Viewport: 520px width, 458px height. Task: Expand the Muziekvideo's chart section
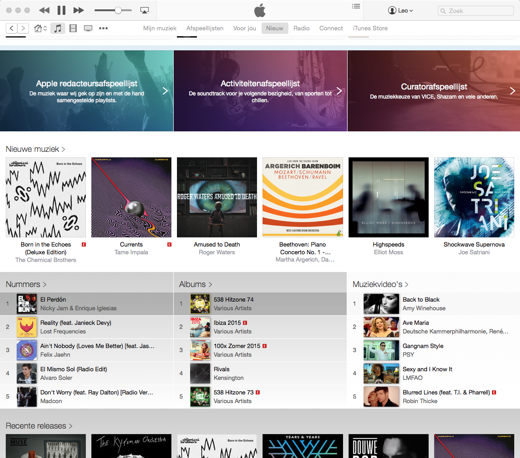[x=380, y=284]
